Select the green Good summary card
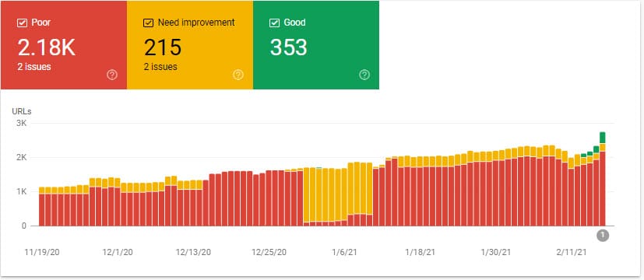644x280 pixels. (316, 45)
